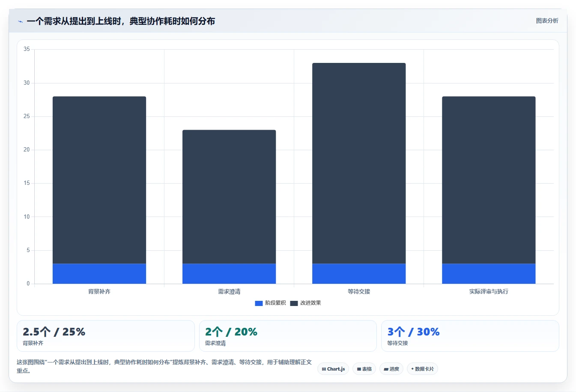Screen dimensions: 576x392
Task: Open the 3个 / 30% data card
Action: (470, 336)
